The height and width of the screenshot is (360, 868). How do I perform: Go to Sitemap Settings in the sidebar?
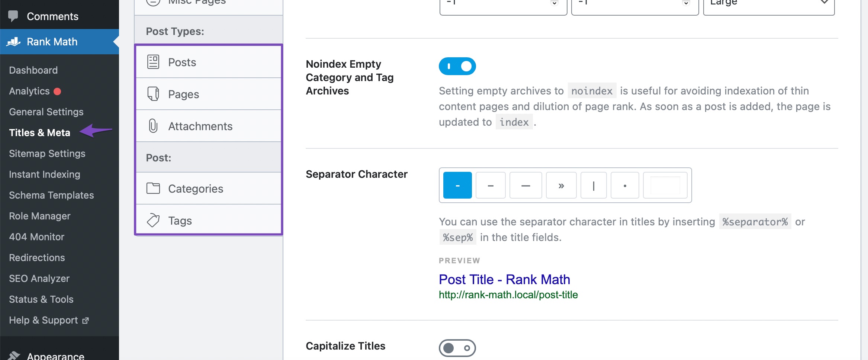click(47, 153)
